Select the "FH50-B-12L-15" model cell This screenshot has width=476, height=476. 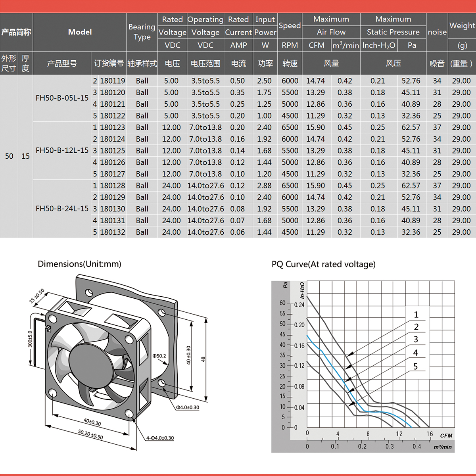click(x=62, y=150)
